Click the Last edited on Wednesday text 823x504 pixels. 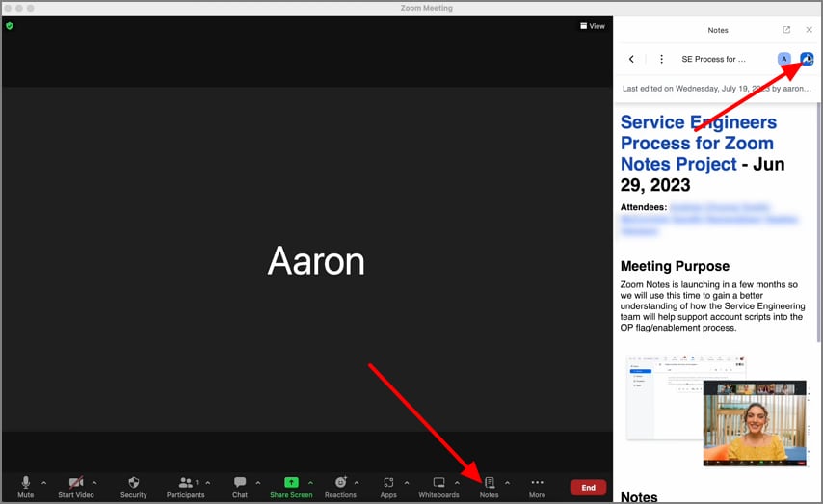pyautogui.click(x=716, y=89)
